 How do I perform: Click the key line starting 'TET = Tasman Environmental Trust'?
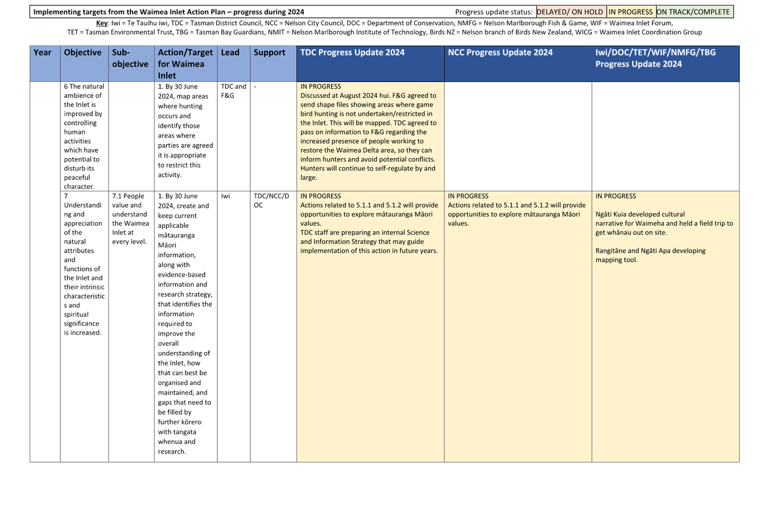384,32
